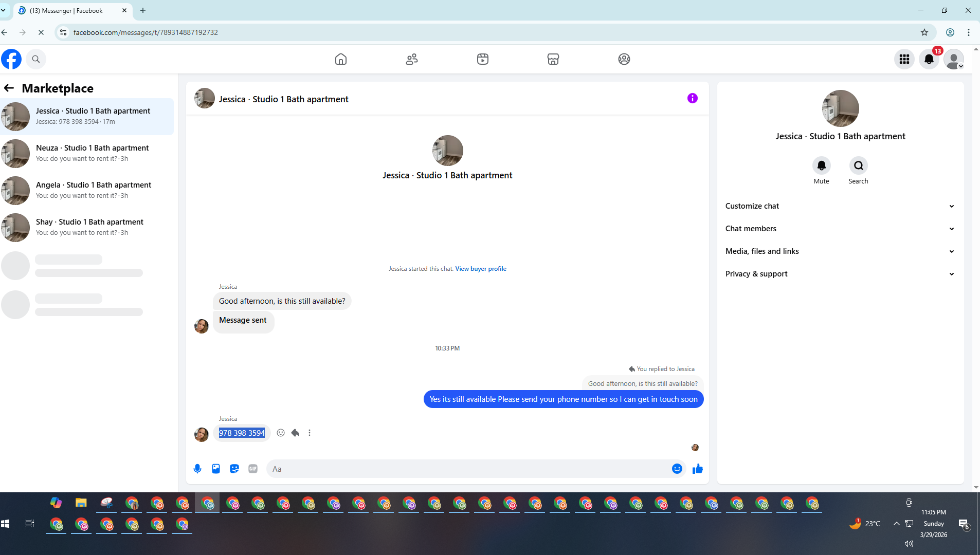Open the Facebook logo home link
The image size is (980, 555).
tap(11, 59)
